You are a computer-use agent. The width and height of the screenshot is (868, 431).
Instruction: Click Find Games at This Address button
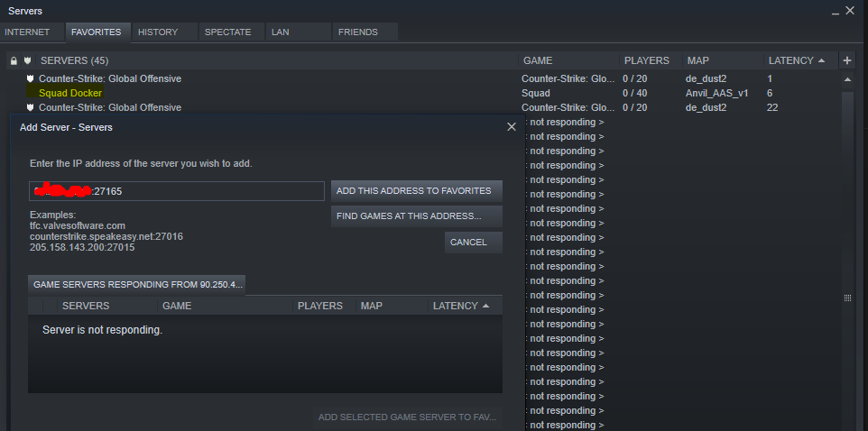(x=416, y=216)
